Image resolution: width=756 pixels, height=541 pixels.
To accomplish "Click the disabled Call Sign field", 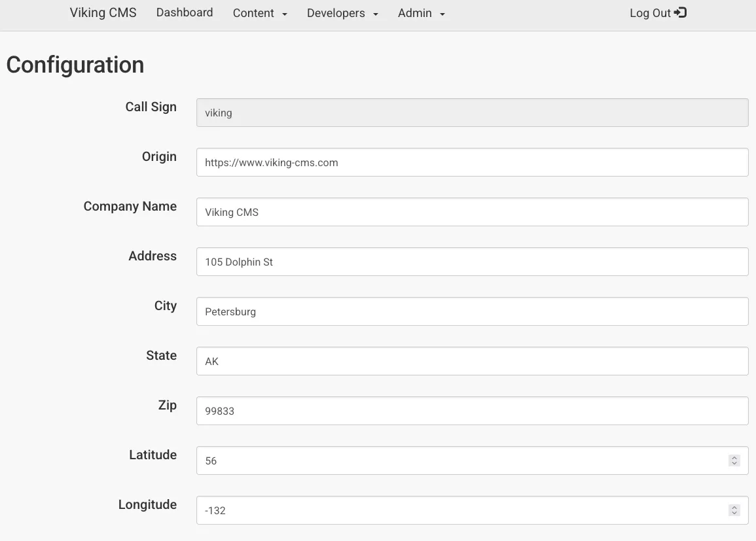I will click(471, 113).
